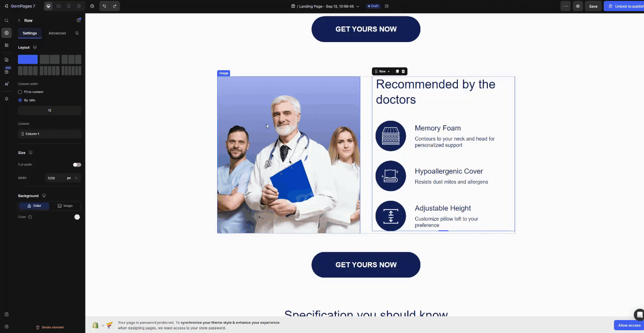Screen dimensions: 644x333
Task: Click the Save button
Action: tap(593, 6)
